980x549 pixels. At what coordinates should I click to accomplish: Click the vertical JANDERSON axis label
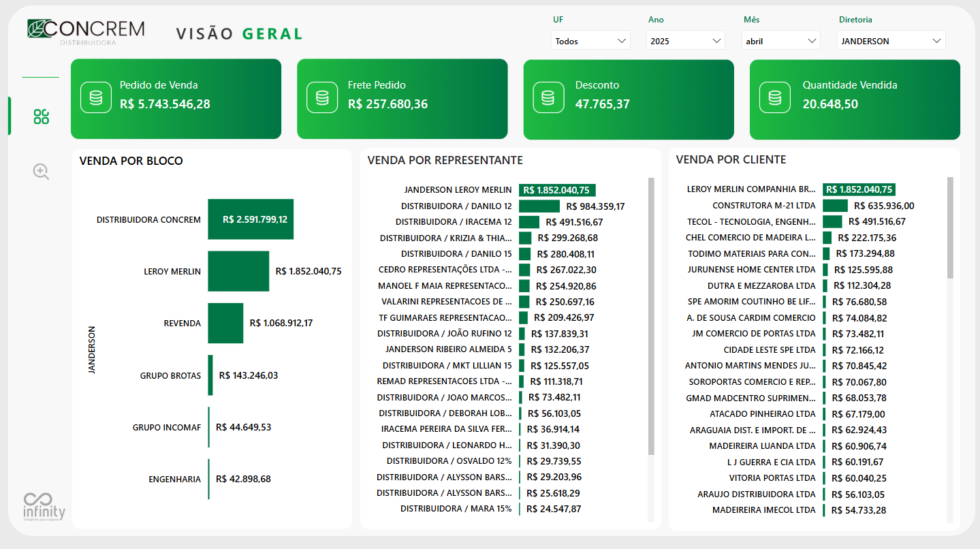coord(92,349)
